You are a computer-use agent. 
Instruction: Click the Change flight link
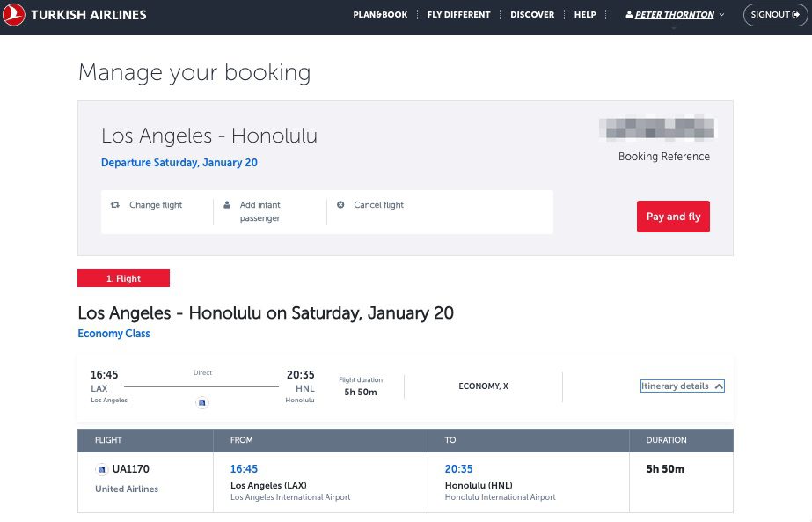156,205
